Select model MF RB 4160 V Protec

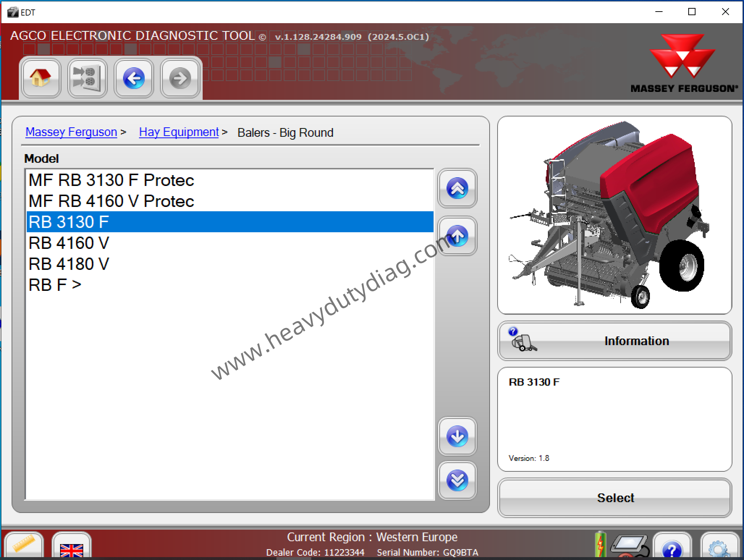pos(230,201)
